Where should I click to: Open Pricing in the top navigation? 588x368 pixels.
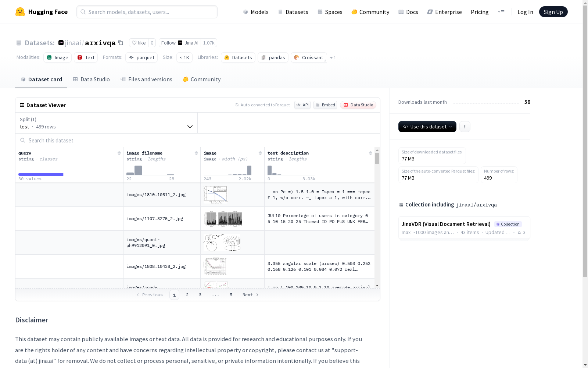pyautogui.click(x=480, y=12)
